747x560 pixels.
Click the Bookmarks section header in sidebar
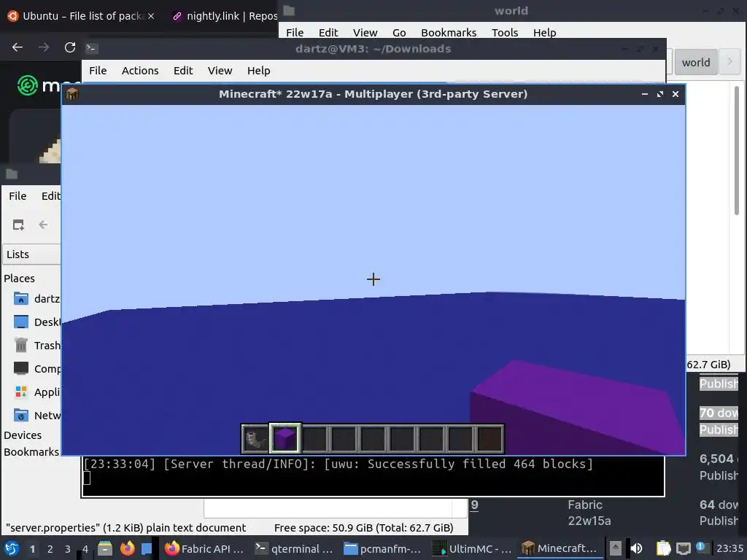[31, 452]
